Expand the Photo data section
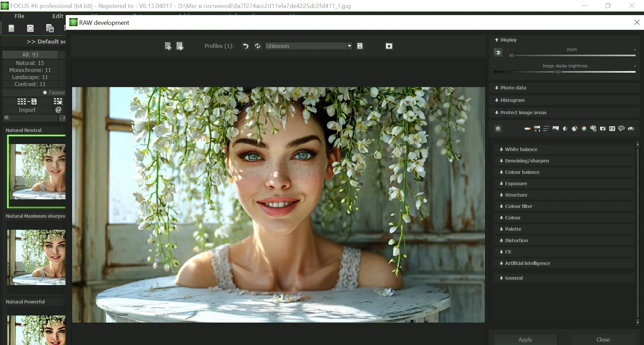The width and height of the screenshot is (644, 345). point(564,88)
